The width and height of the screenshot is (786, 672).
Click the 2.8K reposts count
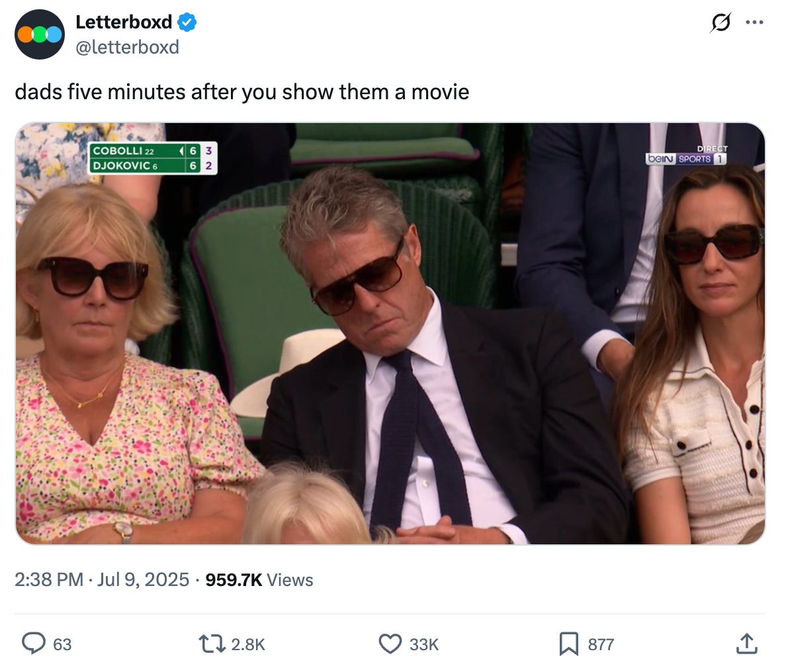point(247,644)
